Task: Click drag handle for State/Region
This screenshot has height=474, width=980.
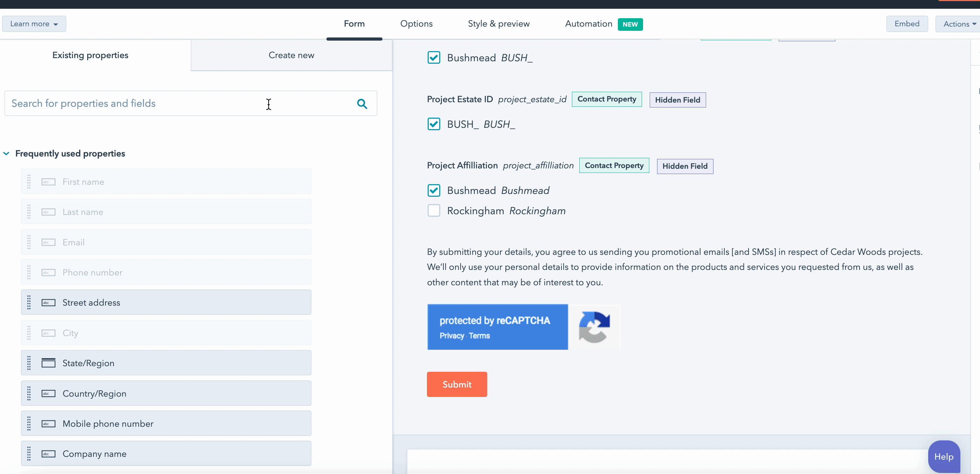Action: [29, 363]
